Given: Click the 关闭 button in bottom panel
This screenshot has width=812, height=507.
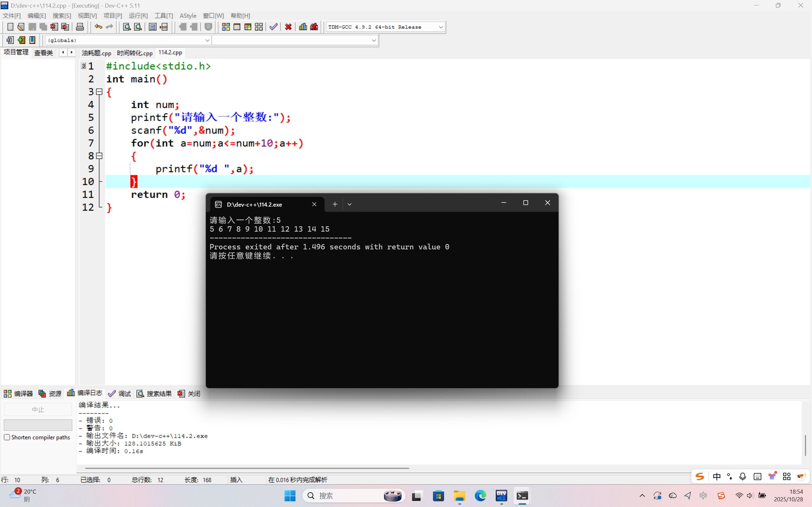Looking at the screenshot, I should (189, 394).
